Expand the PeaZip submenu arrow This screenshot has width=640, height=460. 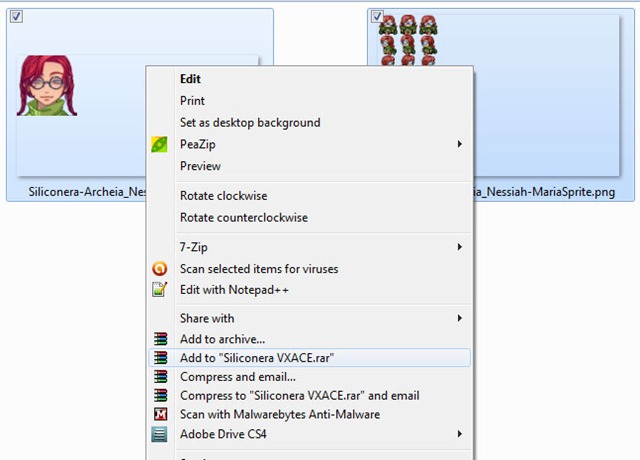pyautogui.click(x=460, y=145)
